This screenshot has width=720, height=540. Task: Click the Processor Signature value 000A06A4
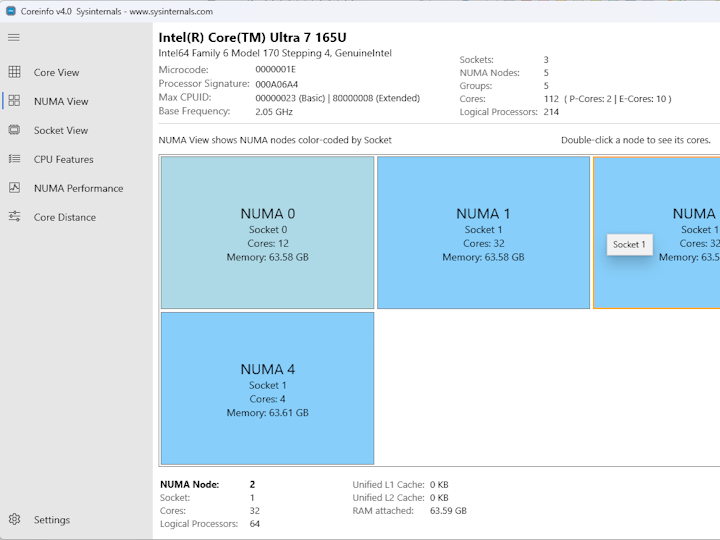point(276,84)
